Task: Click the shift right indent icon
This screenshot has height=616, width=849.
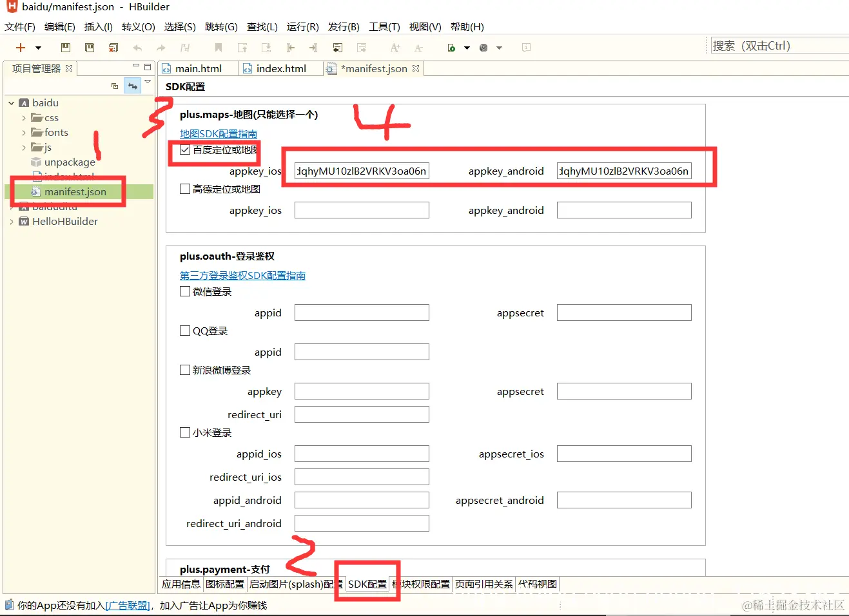Action: [313, 48]
